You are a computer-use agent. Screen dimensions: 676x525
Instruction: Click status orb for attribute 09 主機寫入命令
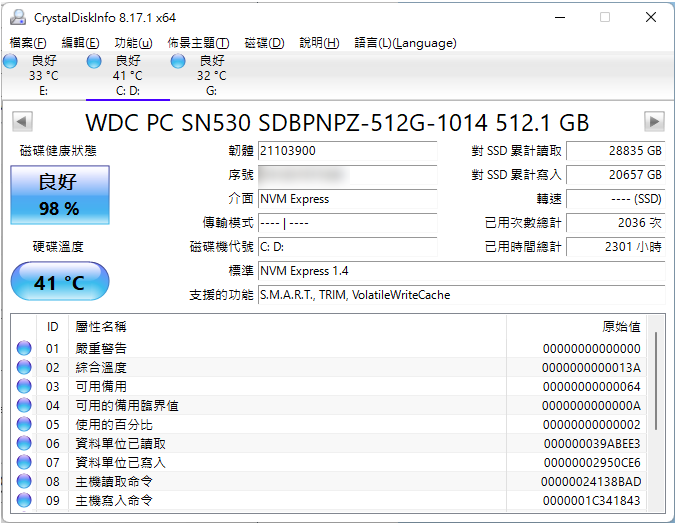click(24, 500)
